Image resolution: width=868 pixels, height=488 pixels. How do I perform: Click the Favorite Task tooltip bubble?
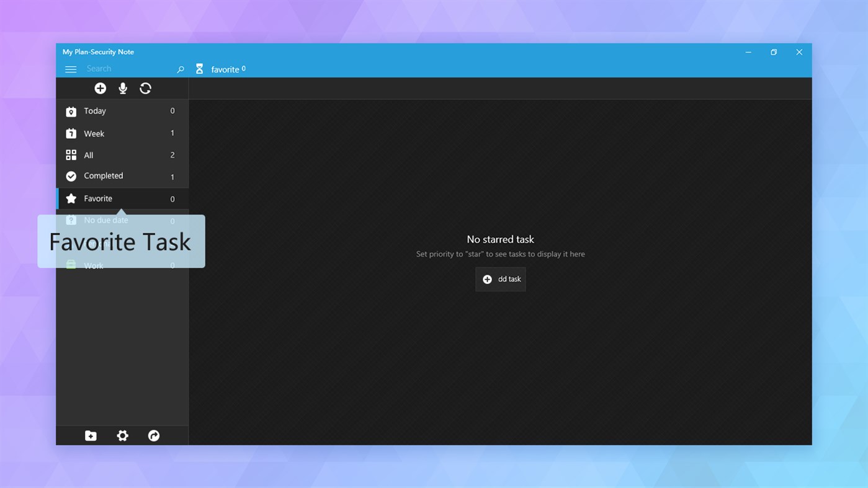(x=121, y=242)
